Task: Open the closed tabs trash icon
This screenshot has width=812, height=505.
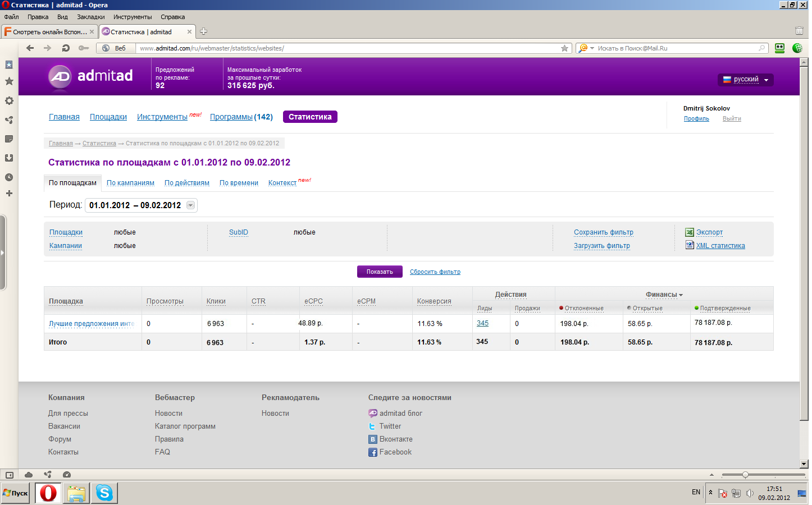Action: [x=799, y=31]
